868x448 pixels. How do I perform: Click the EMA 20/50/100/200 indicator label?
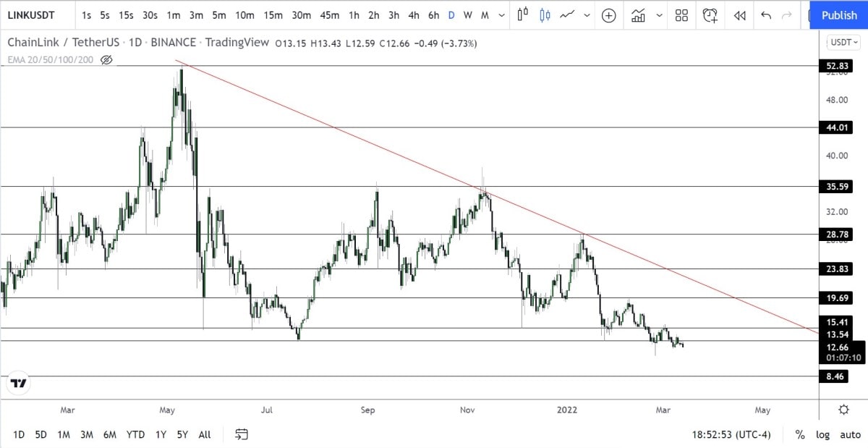(51, 59)
